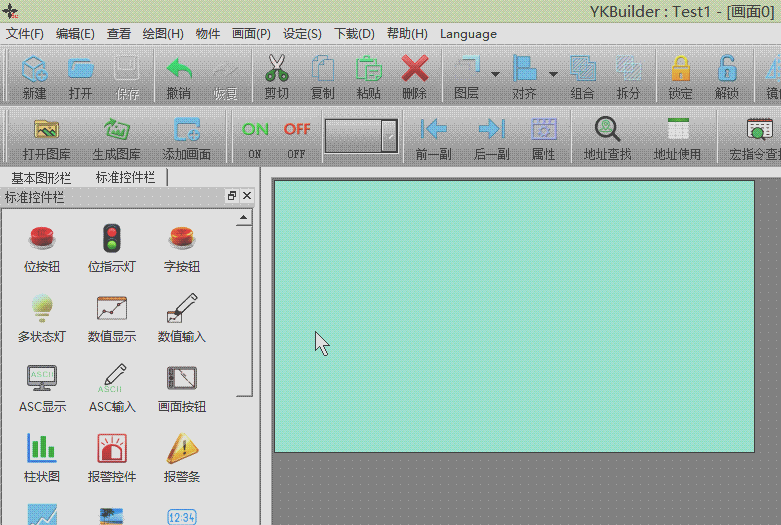Toggle the red OFF state button
Screen dimensions: 781x525
297,130
